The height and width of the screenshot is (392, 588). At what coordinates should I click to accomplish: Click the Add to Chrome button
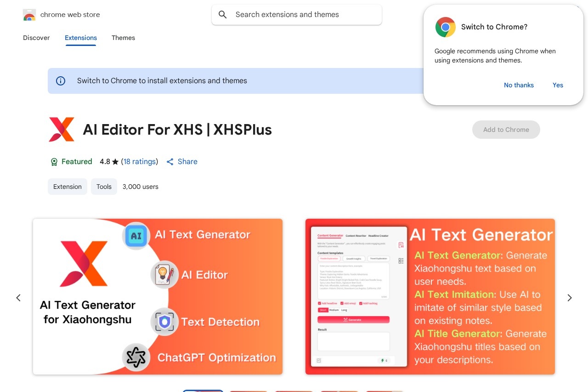click(506, 130)
